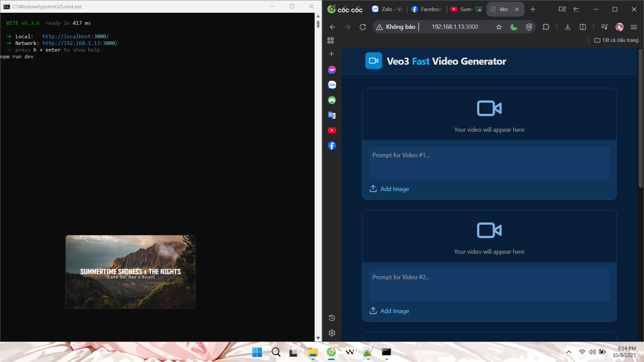Open Facebook in the browser sidebar
Screen dimensions: 644x362
[x=332, y=145]
